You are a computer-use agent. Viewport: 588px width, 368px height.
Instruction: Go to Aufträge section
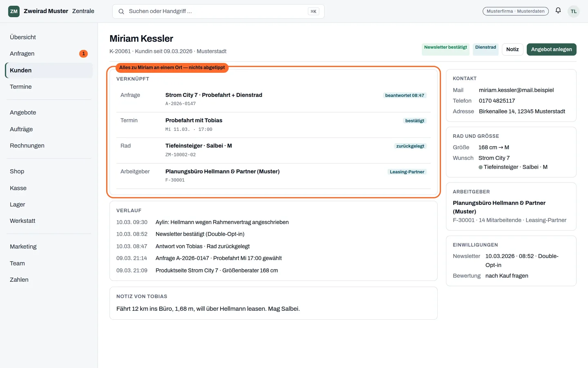[49, 129]
